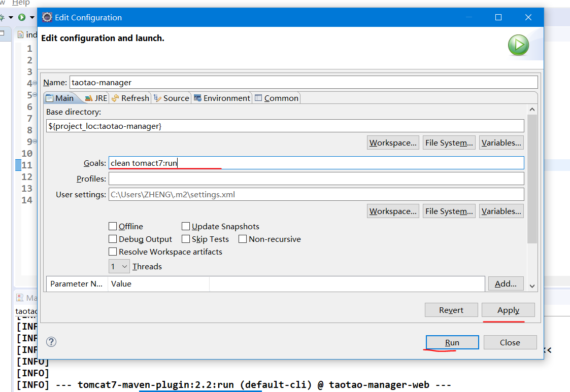Image resolution: width=570 pixels, height=392 pixels.
Task: Click the vertical scrollbar up arrow
Action: click(532, 110)
